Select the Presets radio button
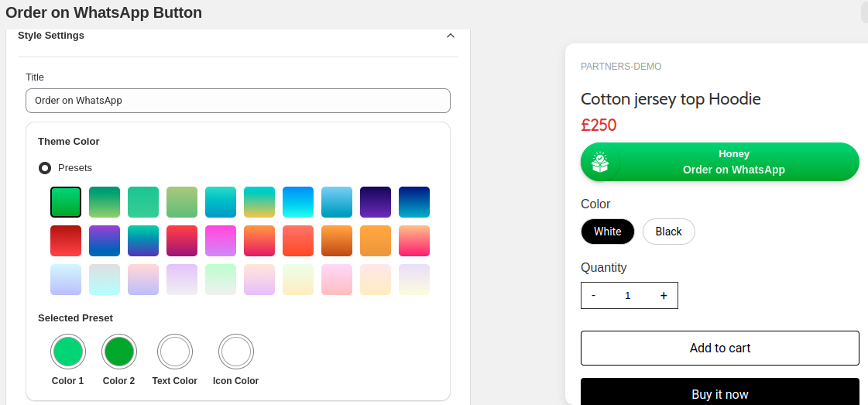The width and height of the screenshot is (868, 405). coord(45,167)
